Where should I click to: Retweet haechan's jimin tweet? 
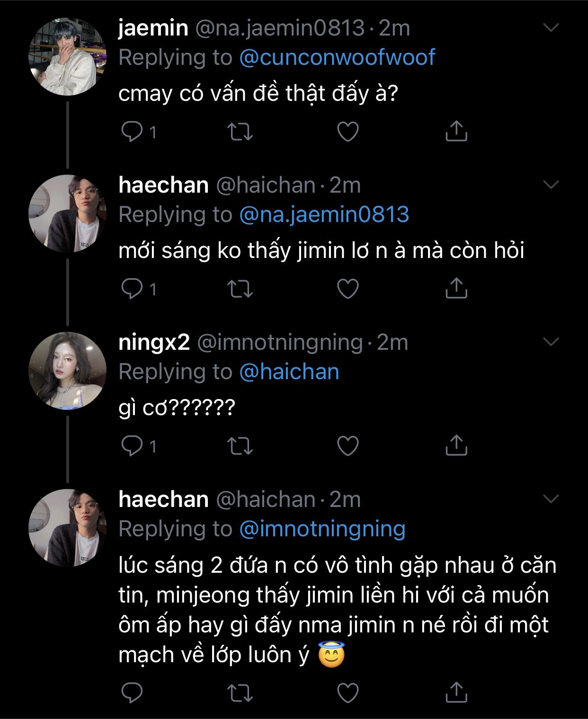point(240,289)
